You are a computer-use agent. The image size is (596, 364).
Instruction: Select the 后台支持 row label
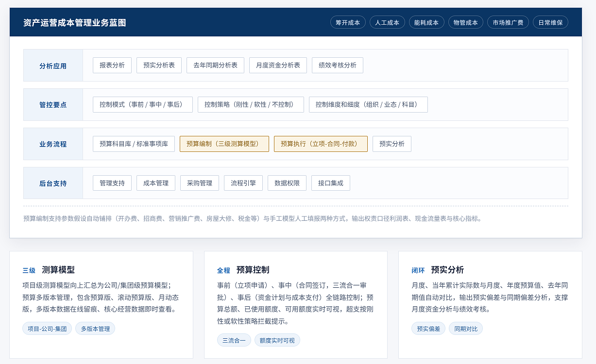click(x=53, y=183)
